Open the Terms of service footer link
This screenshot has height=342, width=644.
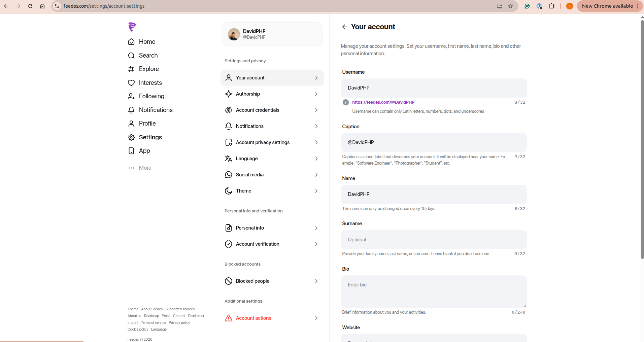point(154,322)
